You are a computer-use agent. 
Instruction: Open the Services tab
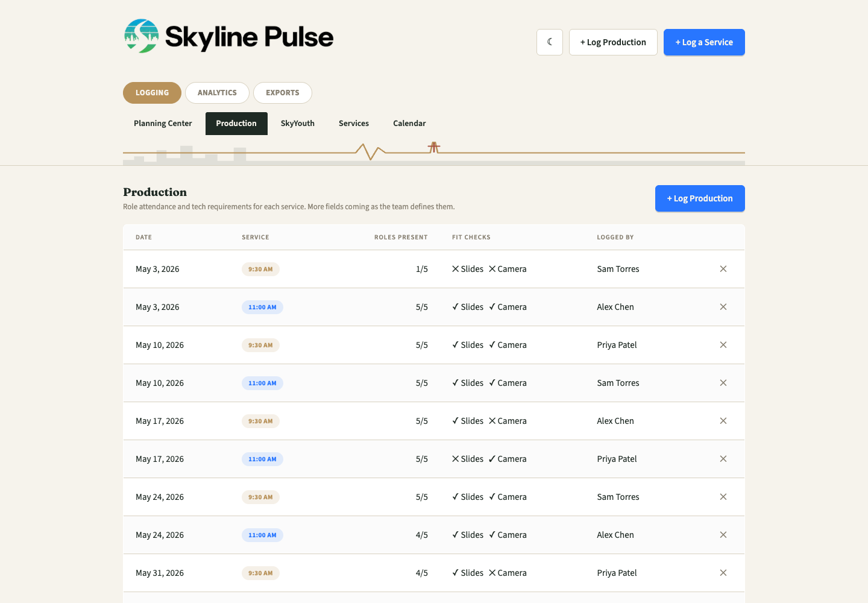[x=354, y=124]
